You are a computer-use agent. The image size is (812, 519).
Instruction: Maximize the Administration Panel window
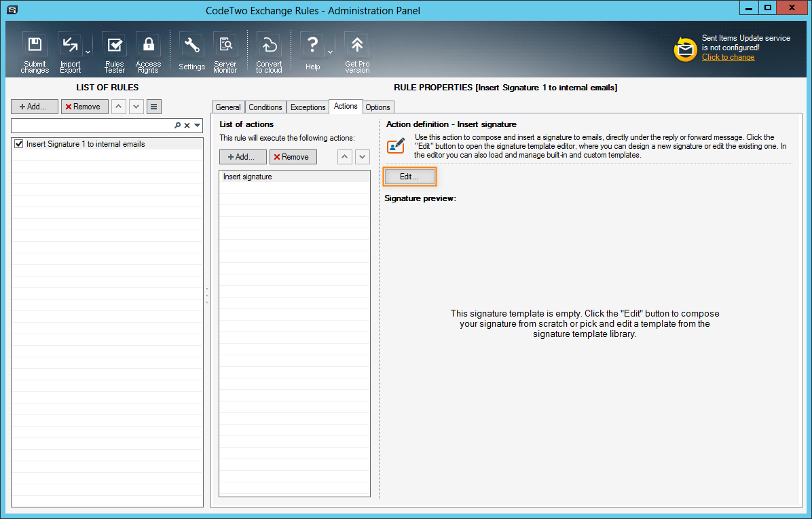tap(767, 8)
